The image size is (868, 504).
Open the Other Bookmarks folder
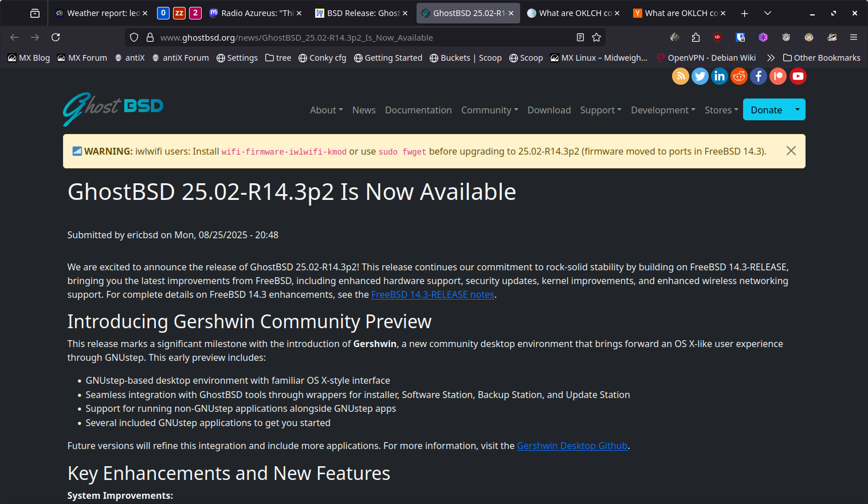click(822, 58)
